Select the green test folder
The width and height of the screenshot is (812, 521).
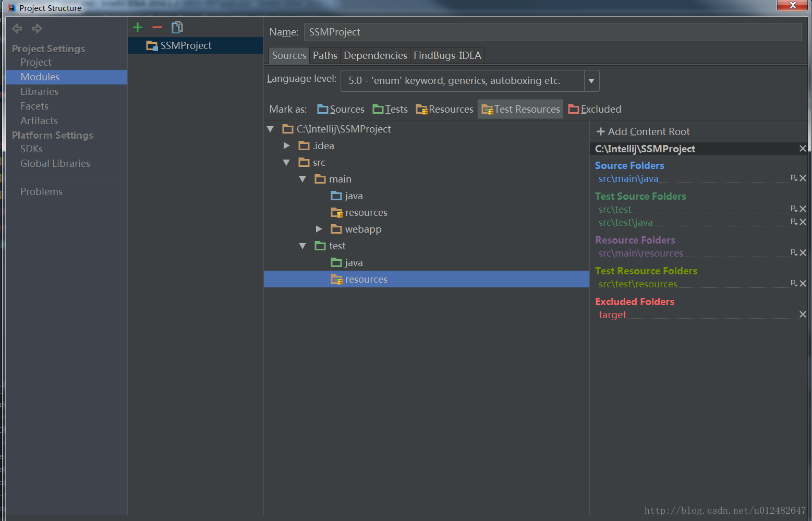(x=330, y=246)
